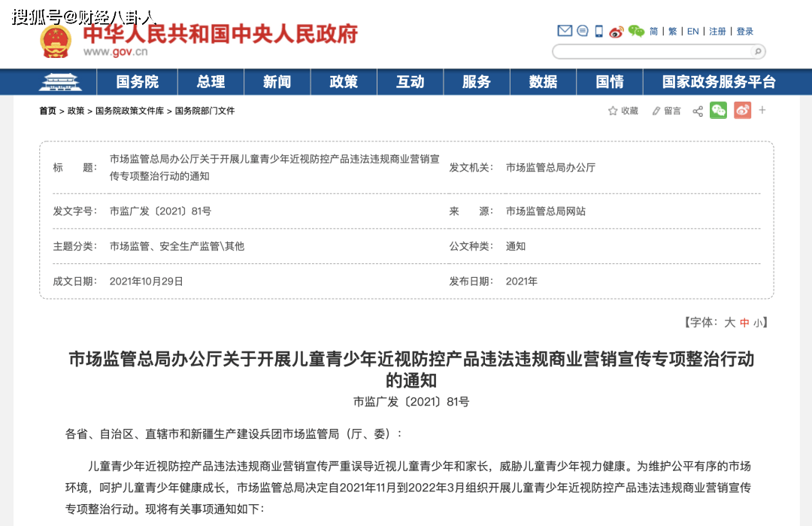Open the 国家政务服务平台 tab

click(719, 82)
